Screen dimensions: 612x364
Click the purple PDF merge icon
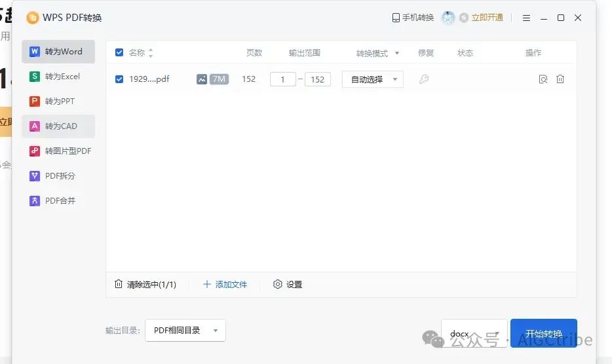(35, 201)
